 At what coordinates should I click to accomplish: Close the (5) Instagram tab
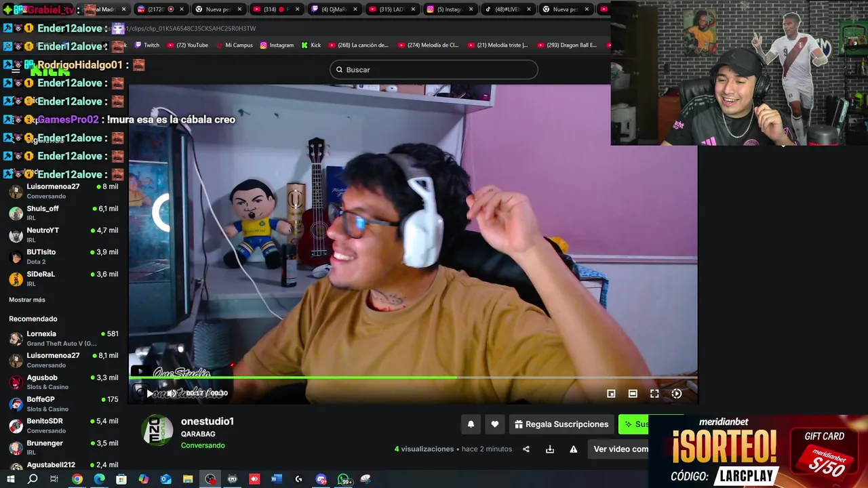471,9
